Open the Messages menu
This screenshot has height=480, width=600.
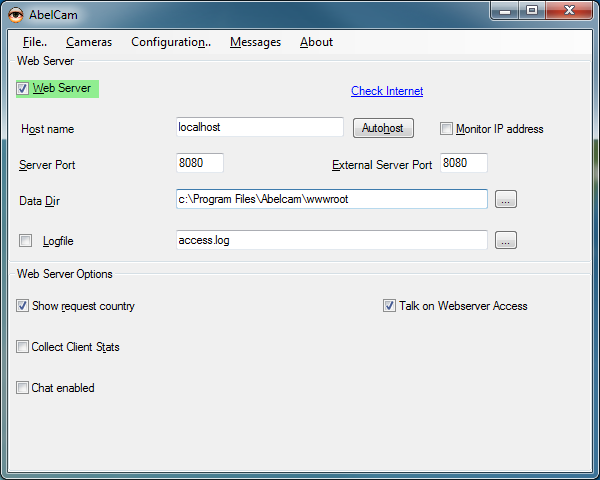point(255,42)
